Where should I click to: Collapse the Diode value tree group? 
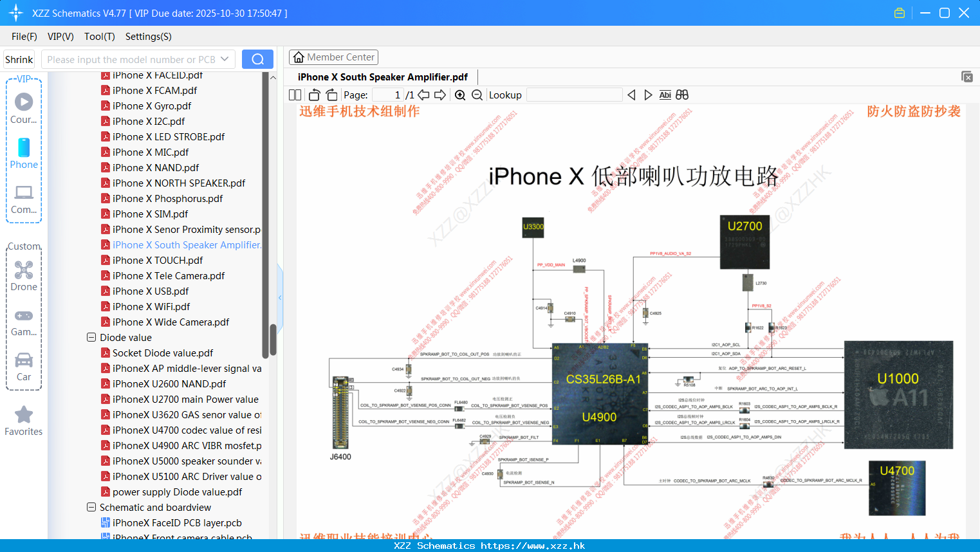(91, 338)
